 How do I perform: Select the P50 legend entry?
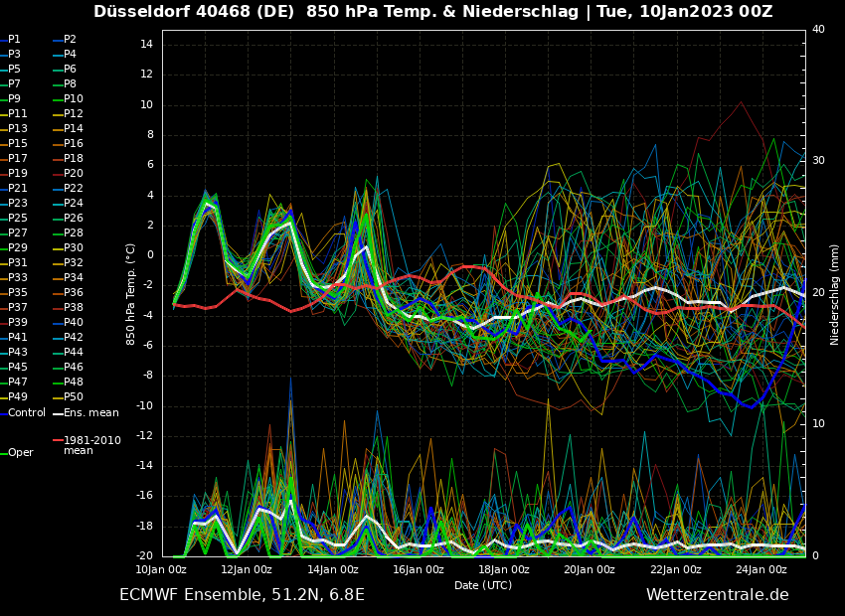coord(74,397)
